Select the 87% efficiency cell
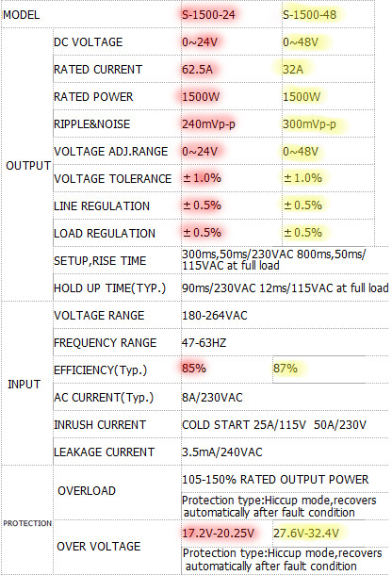The height and width of the screenshot is (575, 392). [286, 369]
